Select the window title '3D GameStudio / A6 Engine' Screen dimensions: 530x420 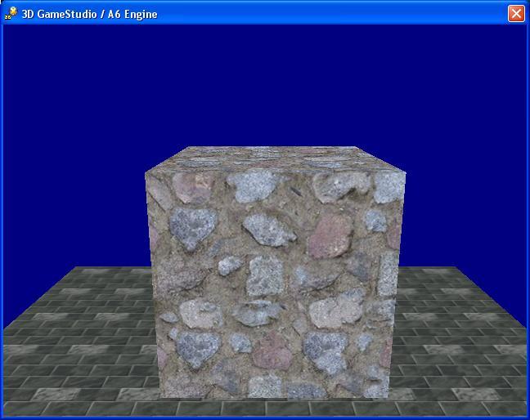tap(90, 14)
